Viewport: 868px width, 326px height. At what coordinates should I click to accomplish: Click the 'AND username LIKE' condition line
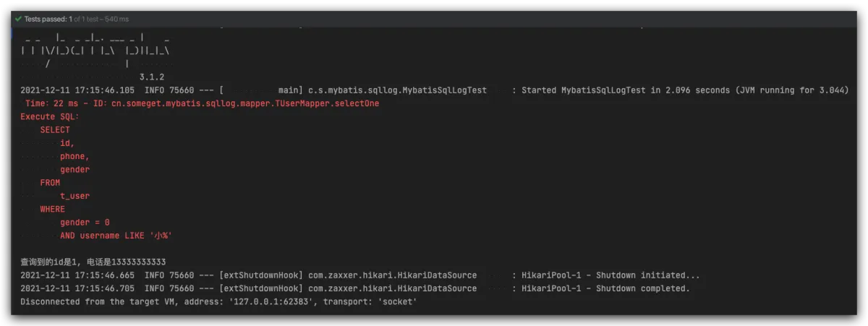(x=116, y=236)
